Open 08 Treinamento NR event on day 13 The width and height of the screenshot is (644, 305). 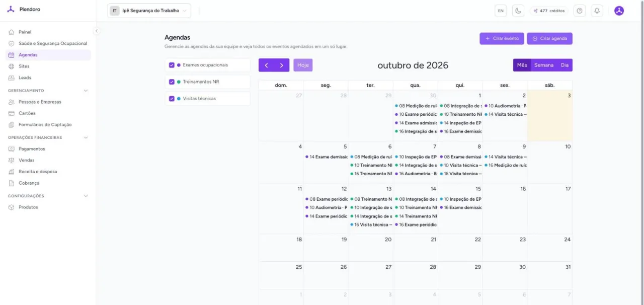pyautogui.click(x=371, y=199)
